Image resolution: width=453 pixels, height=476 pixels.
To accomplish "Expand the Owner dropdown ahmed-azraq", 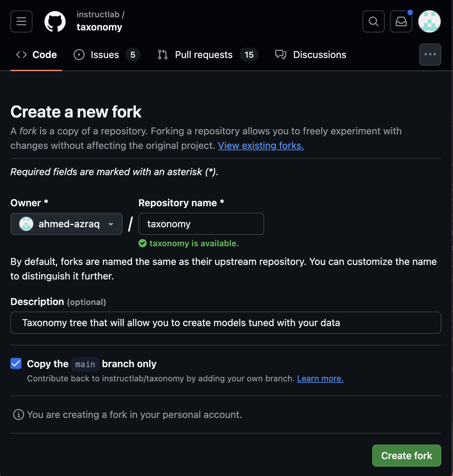I will click(66, 224).
